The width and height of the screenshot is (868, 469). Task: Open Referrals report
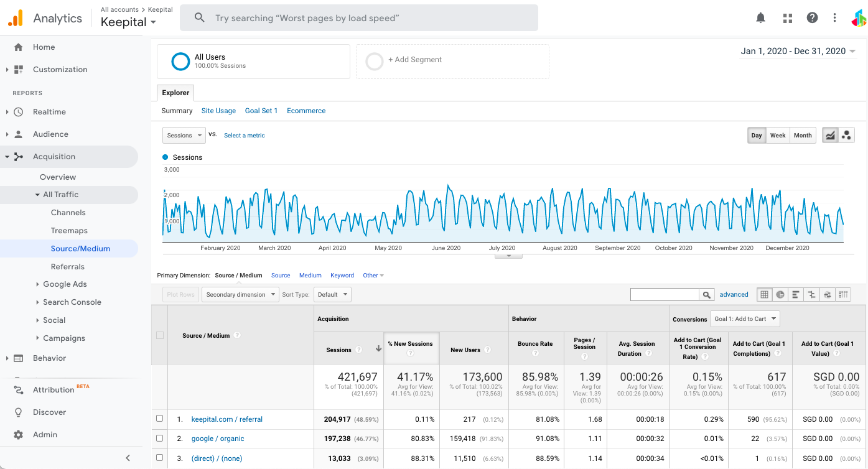(x=68, y=267)
